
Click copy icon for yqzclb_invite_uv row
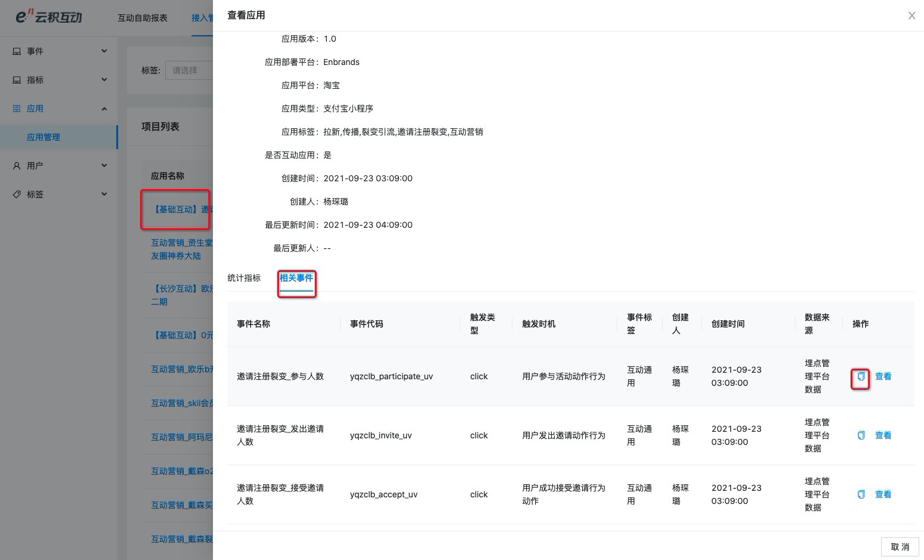(861, 435)
